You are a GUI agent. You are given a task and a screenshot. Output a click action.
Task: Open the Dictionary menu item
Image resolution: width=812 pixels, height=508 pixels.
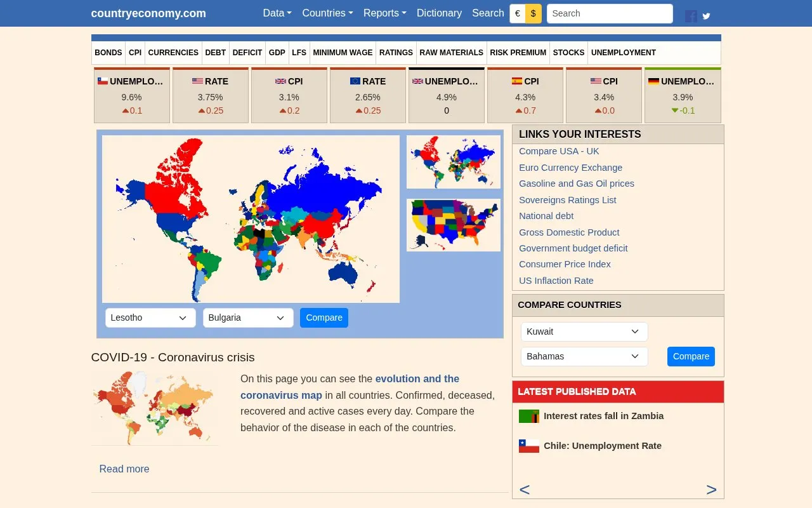(439, 13)
